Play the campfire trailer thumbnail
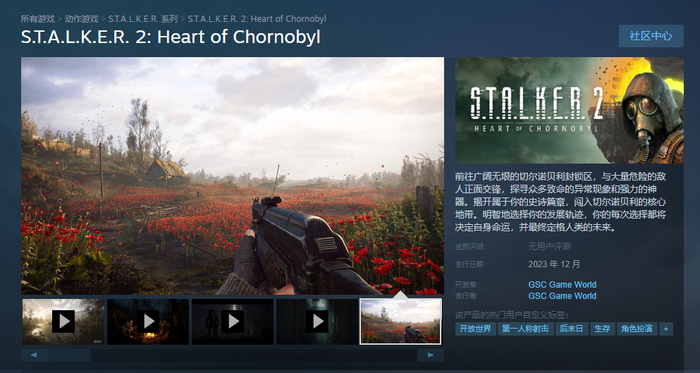Image resolution: width=700 pixels, height=373 pixels. coord(148,322)
